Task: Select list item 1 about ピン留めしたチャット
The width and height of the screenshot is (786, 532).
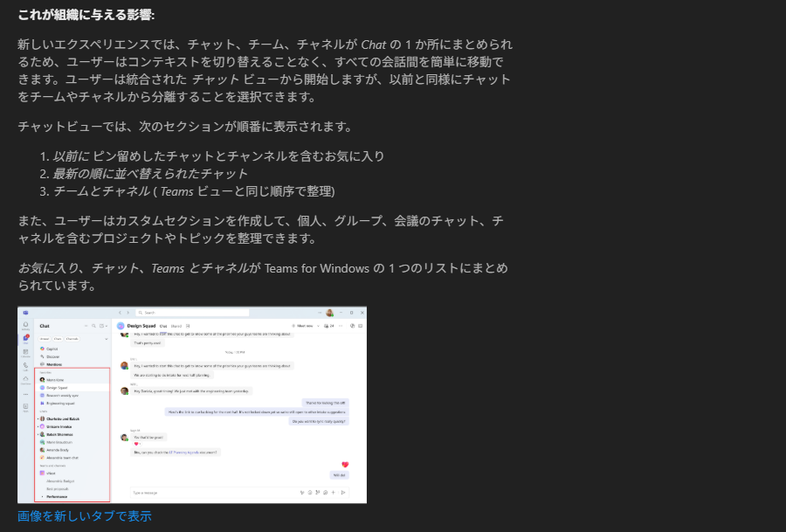Action: coord(218,156)
